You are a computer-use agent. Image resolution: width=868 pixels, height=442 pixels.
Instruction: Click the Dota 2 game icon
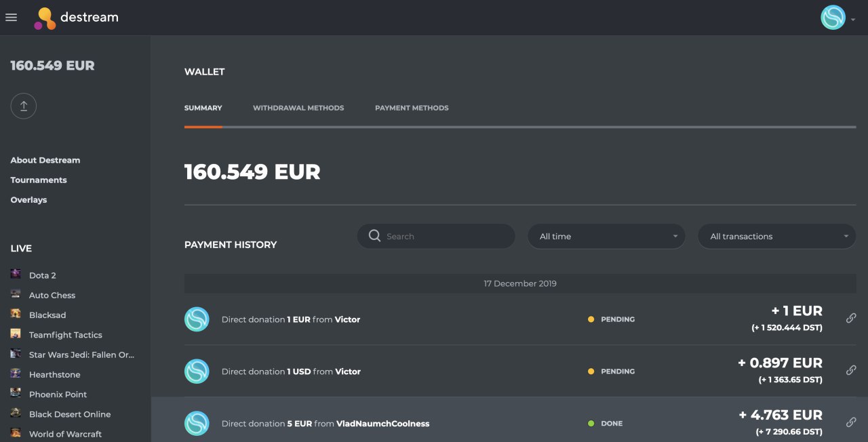[16, 275]
